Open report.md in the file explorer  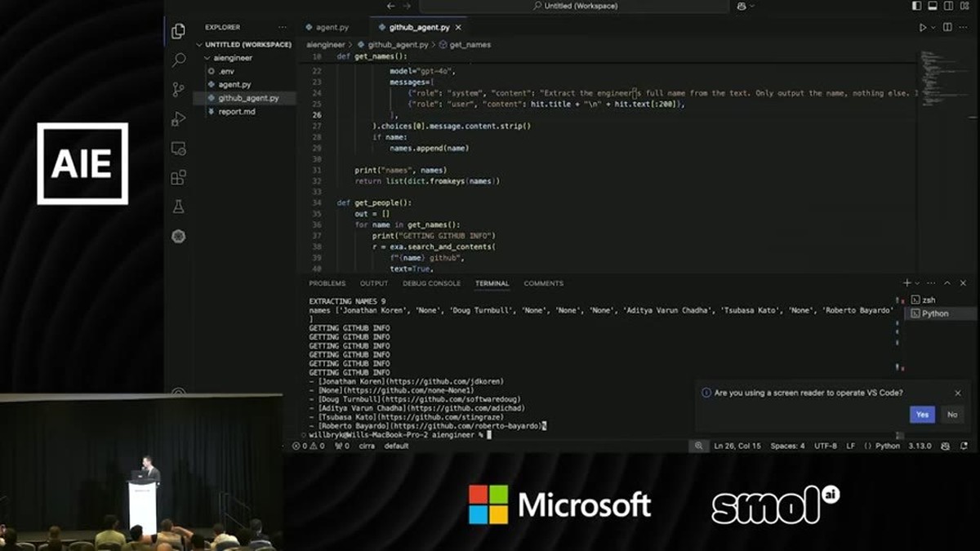tap(237, 112)
